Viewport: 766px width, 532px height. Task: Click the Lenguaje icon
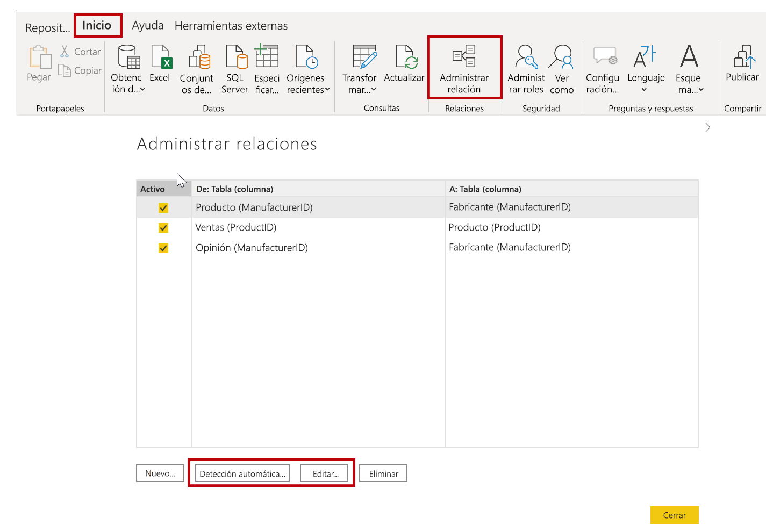pyautogui.click(x=645, y=56)
